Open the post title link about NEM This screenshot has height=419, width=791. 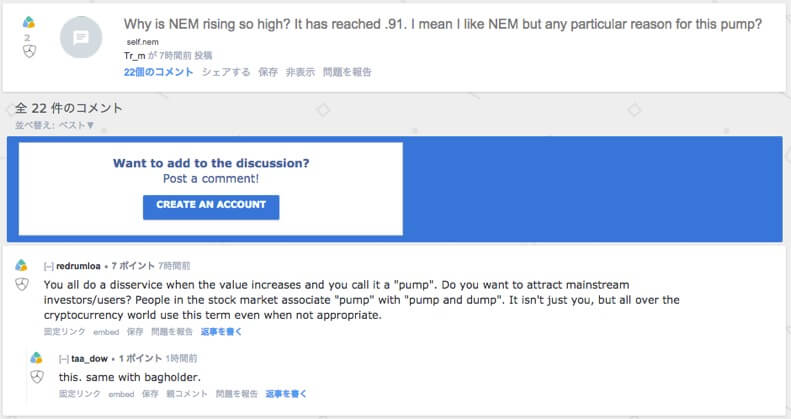pyautogui.click(x=442, y=24)
